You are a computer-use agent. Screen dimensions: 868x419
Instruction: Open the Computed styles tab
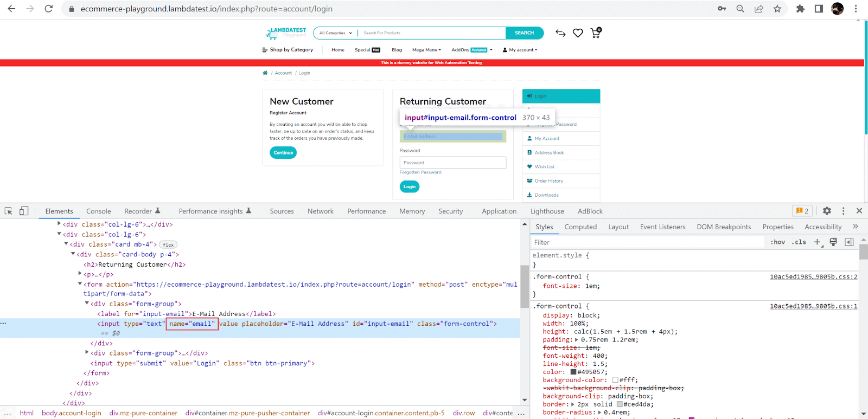click(580, 227)
